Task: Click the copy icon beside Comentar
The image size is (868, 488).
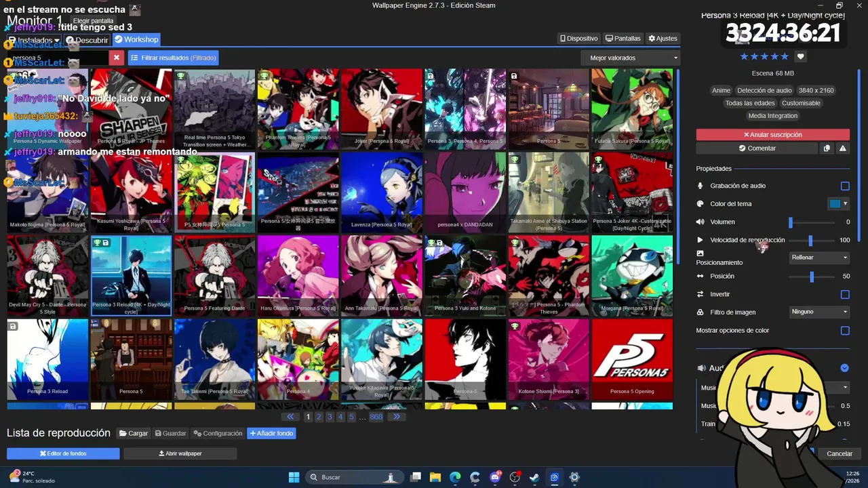Action: point(826,148)
